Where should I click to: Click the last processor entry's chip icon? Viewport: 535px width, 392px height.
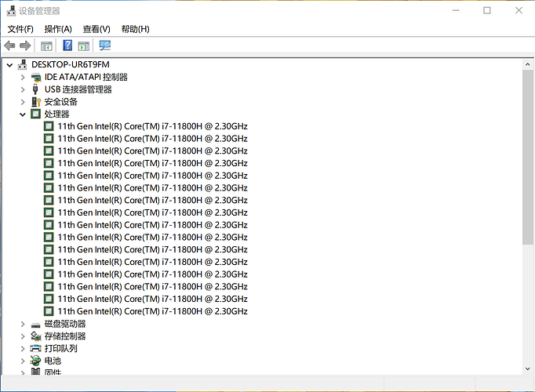pyautogui.click(x=49, y=311)
